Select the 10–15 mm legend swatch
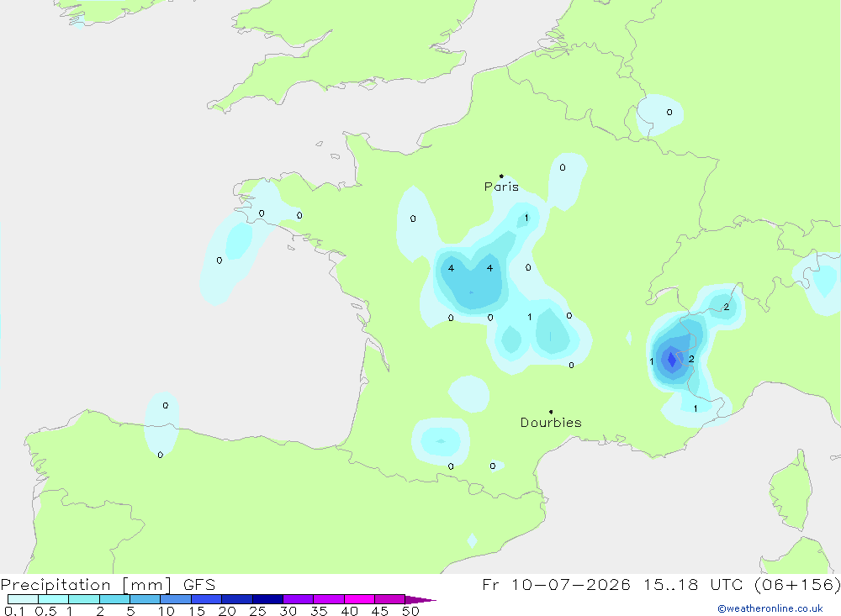This screenshot has width=841, height=616. point(176,599)
